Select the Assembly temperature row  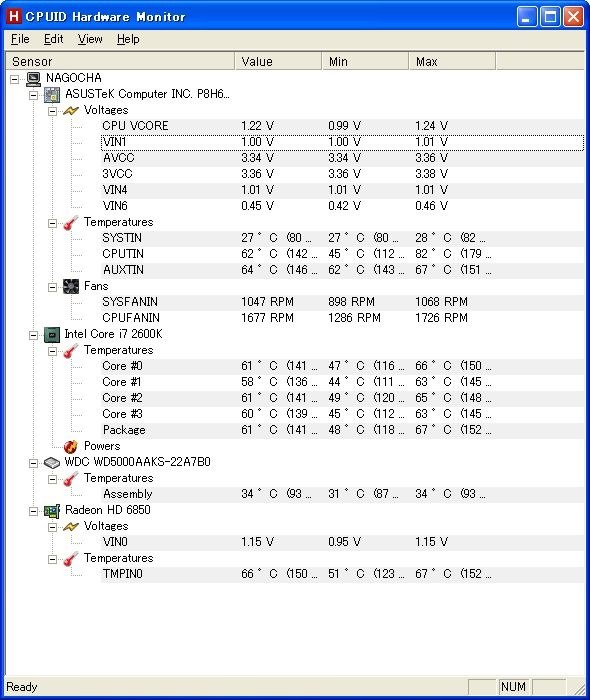coord(343,494)
